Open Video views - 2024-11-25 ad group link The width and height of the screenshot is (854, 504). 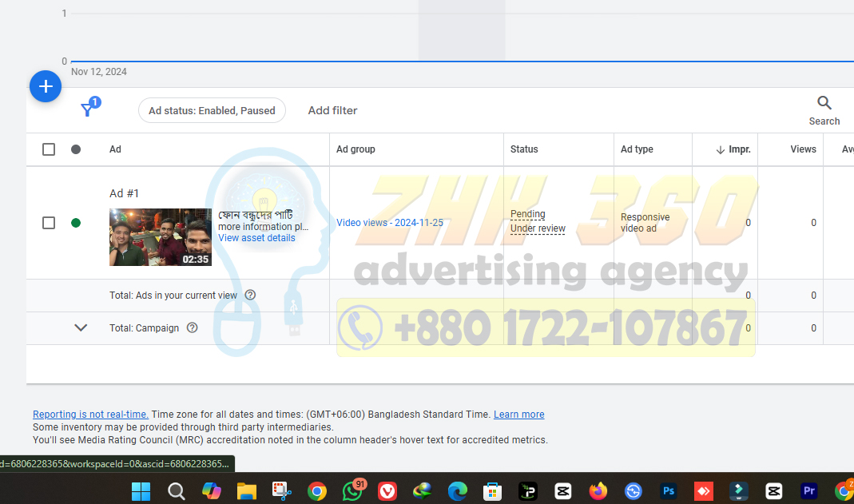tap(390, 223)
